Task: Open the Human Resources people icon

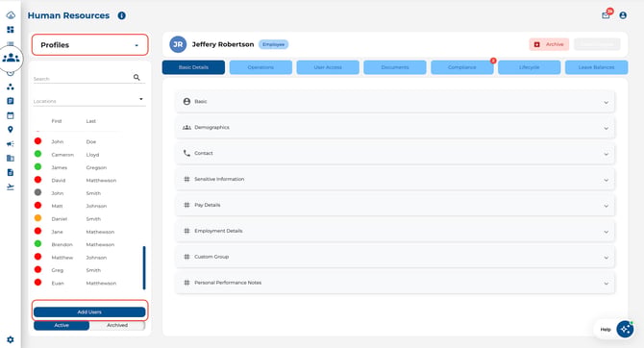Action: (11, 58)
